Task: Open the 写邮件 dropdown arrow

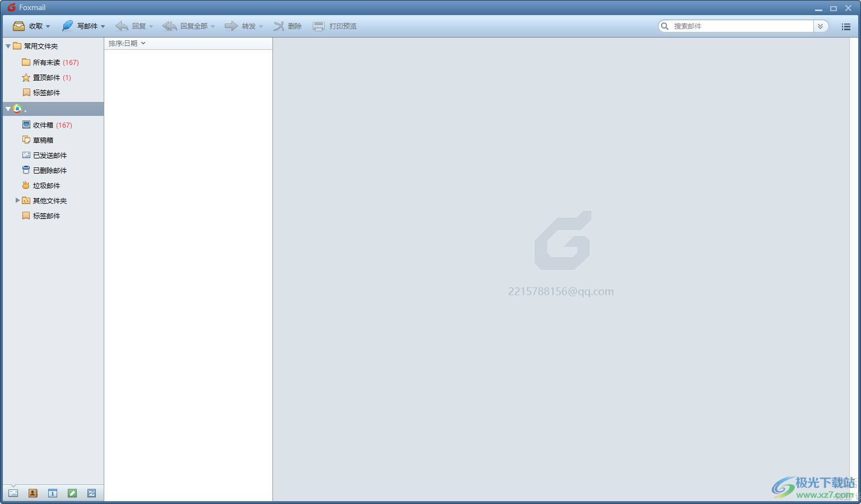Action: 103,26
